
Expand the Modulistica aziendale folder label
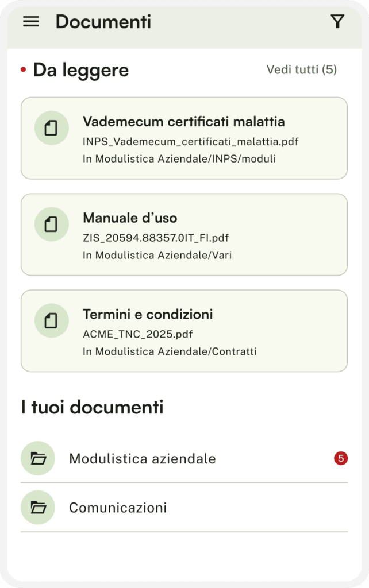(143, 459)
